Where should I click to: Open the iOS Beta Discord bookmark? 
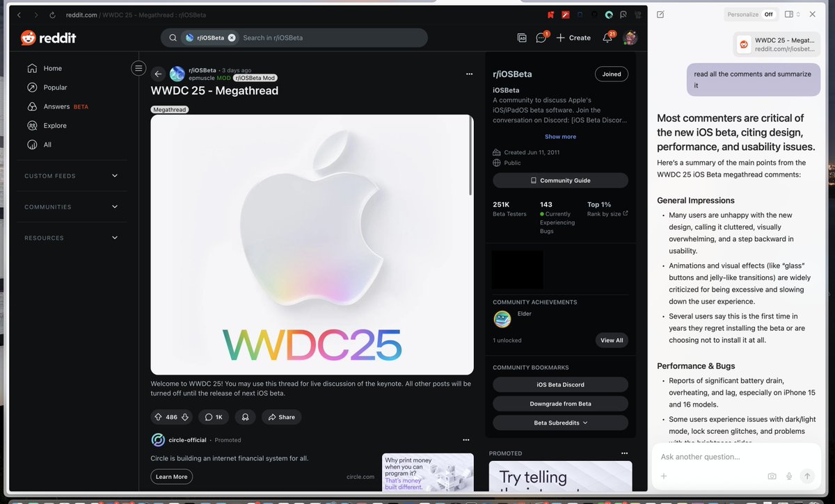(560, 384)
